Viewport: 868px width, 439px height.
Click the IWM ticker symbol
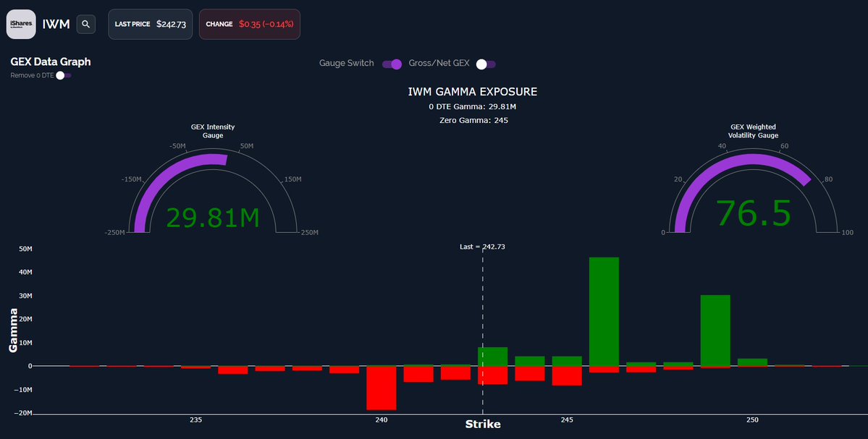pyautogui.click(x=56, y=23)
